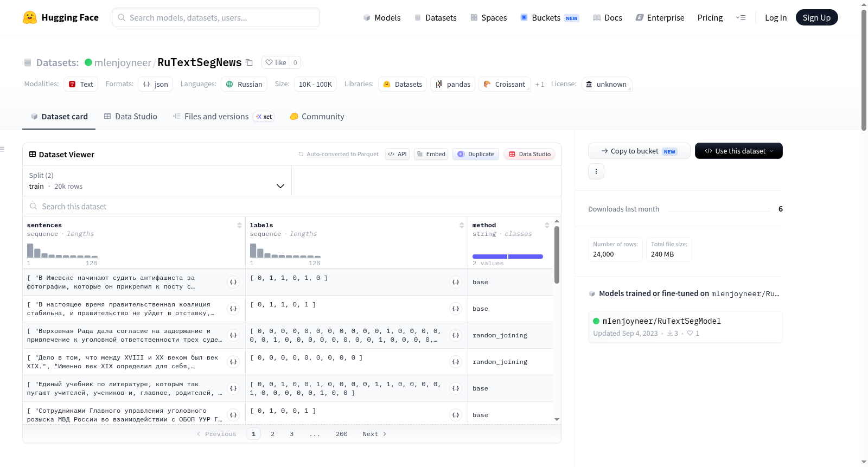The width and height of the screenshot is (868, 467).
Task: Click the page vertical scrollbar thumb
Action: pos(864,69)
